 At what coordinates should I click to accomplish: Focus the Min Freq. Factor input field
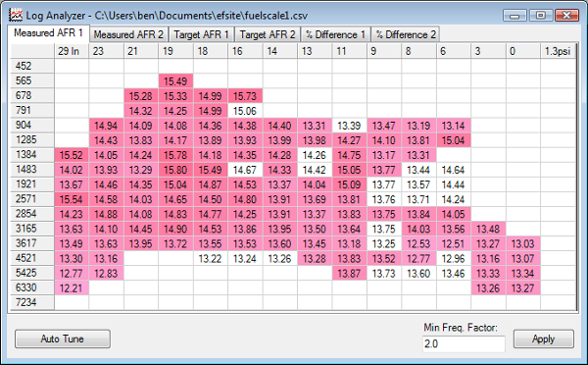tap(464, 343)
